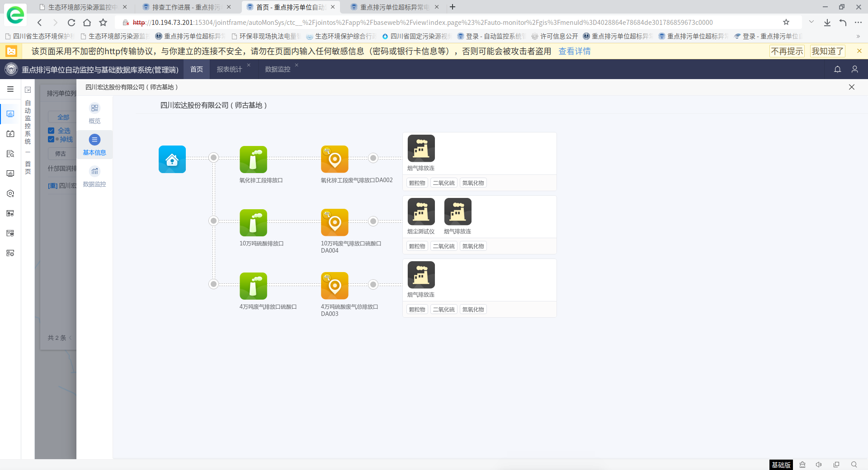Close the 报表统计 tab with its X
Image resolution: width=868 pixels, height=470 pixels.
249,65
